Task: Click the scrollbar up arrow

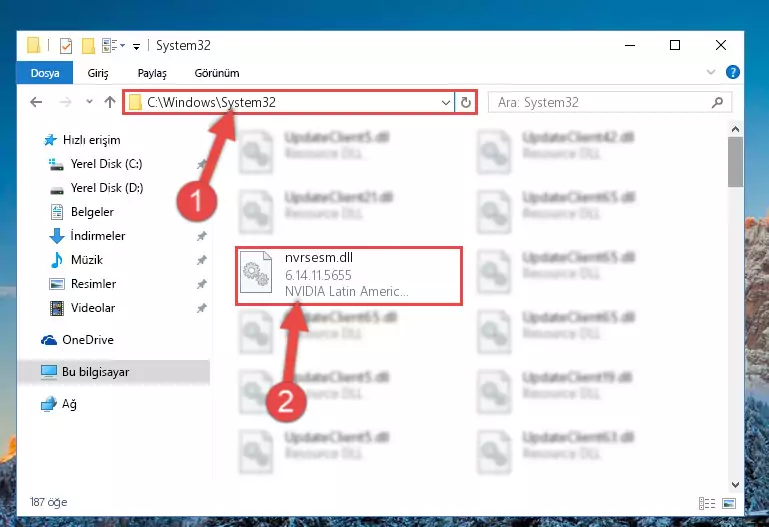Action: click(735, 129)
